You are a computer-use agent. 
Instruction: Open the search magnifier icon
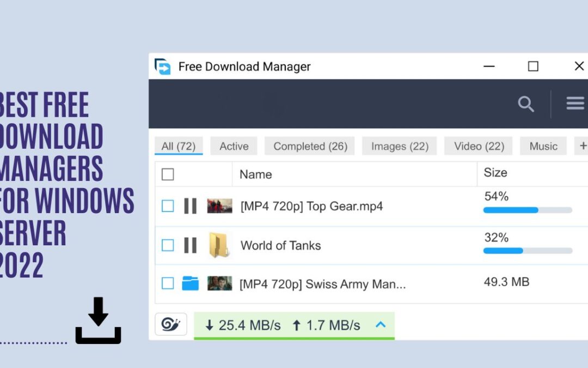click(526, 104)
